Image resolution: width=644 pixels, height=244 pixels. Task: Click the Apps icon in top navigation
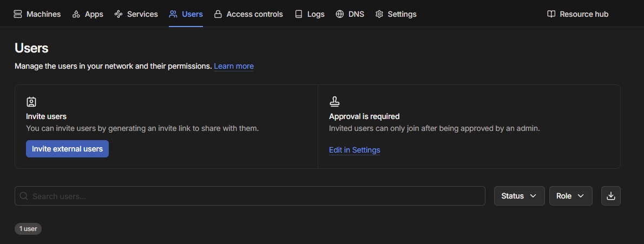click(x=76, y=14)
